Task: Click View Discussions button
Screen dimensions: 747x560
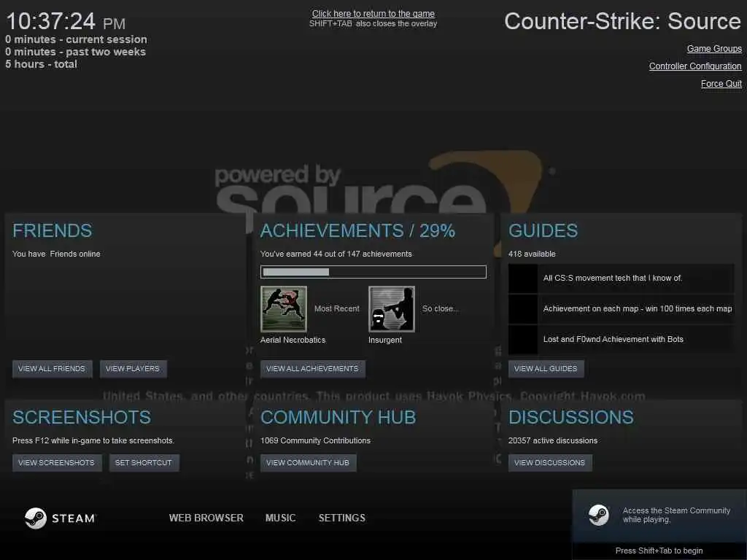Action: click(550, 463)
